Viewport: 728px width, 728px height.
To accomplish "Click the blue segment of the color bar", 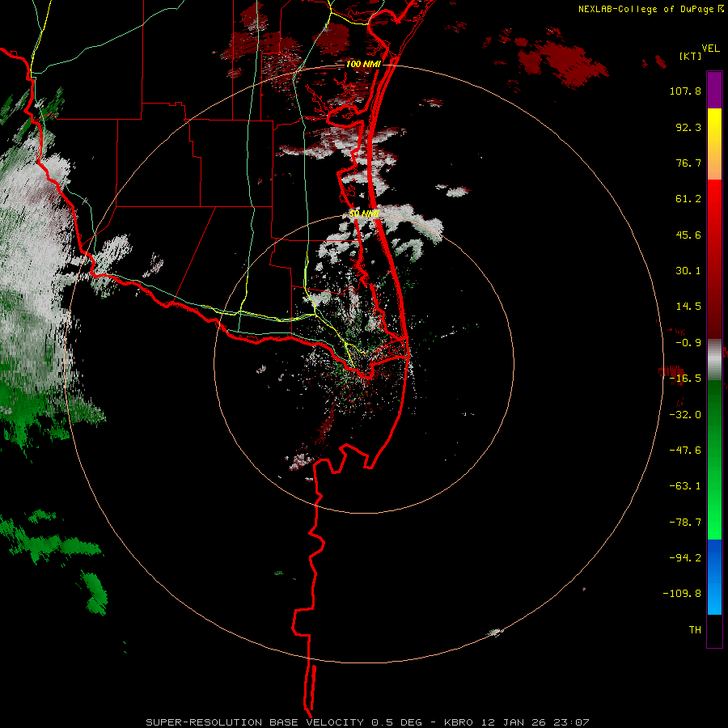I will [714, 577].
